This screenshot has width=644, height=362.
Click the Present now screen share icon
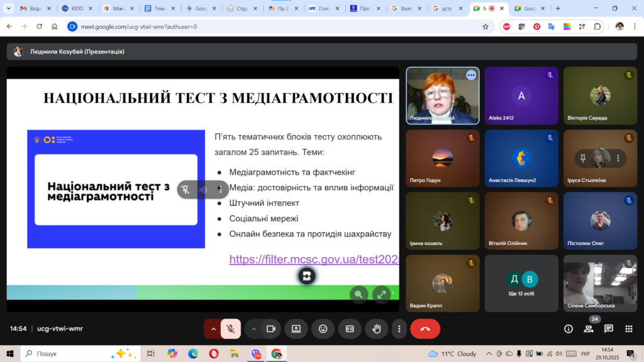point(296,329)
